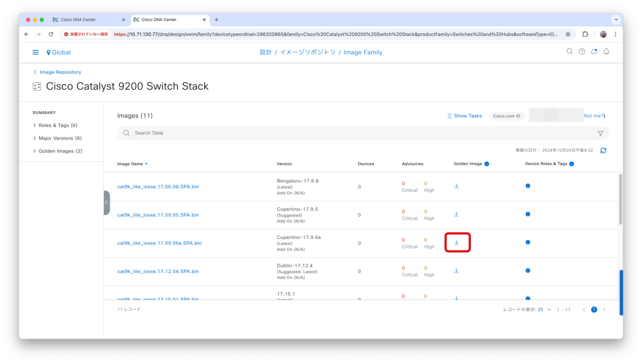Go back in browser history

[x=26, y=34]
